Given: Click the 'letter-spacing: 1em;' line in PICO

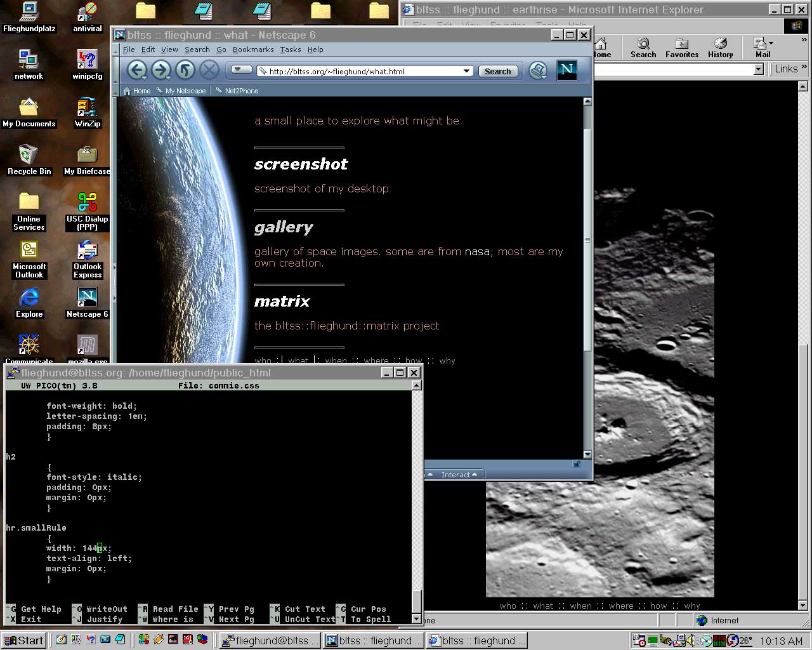Looking at the screenshot, I should click(96, 416).
